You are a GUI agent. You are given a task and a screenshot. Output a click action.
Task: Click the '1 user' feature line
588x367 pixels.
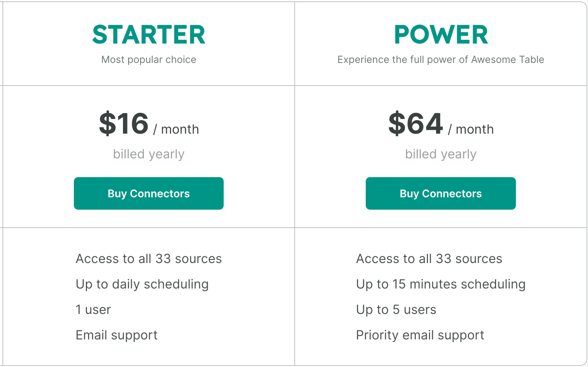(x=93, y=310)
